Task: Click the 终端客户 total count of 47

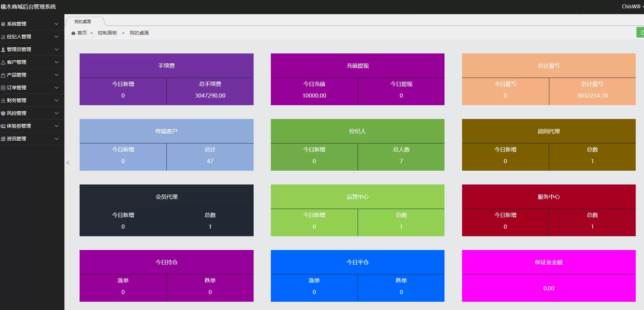Action: [x=210, y=161]
